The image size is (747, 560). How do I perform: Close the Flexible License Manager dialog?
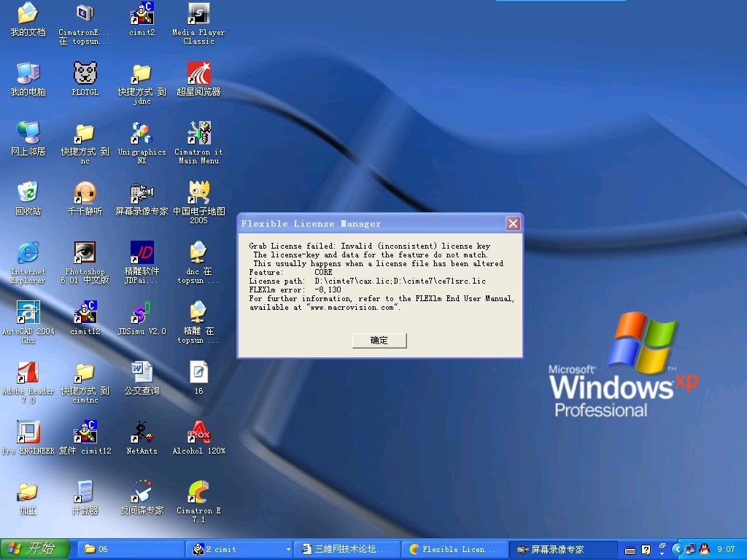pos(513,223)
